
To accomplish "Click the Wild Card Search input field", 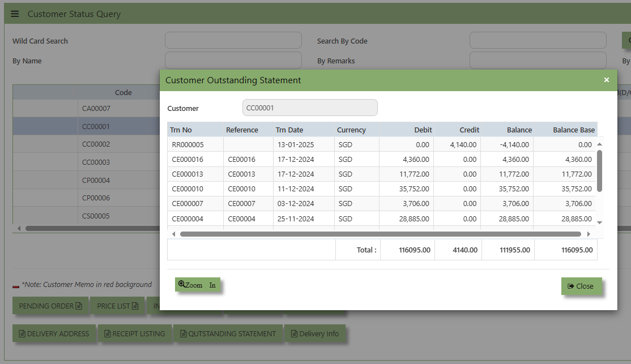I will [x=233, y=41].
